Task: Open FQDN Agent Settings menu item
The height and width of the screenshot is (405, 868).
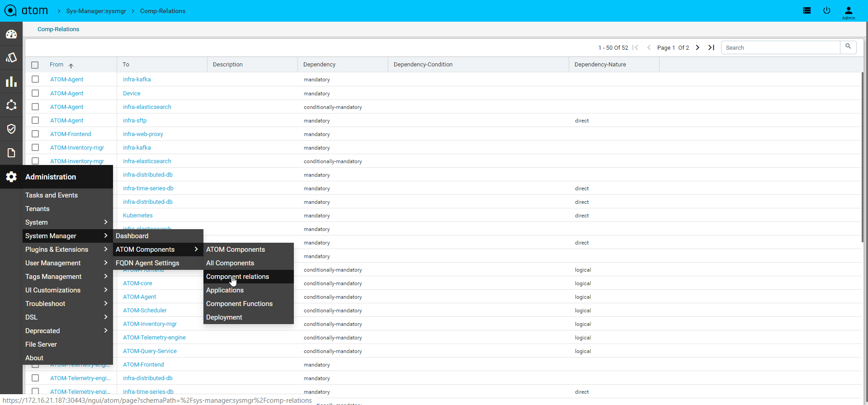Action: (x=158, y=263)
